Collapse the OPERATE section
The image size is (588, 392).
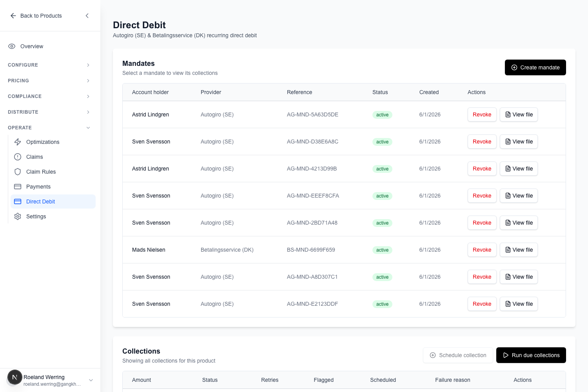tap(50, 128)
